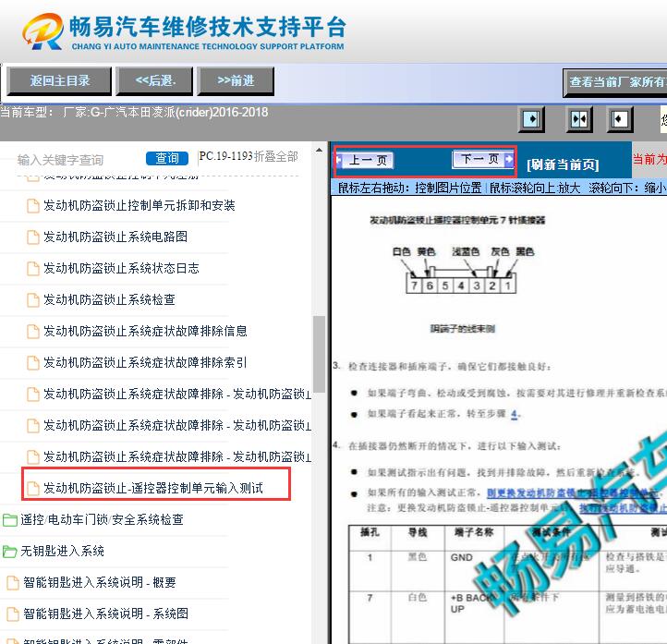Screen dimensions: 667x644
Task: Open 智能钥匙进入系统说明 - 系统图
Action: click(105, 614)
